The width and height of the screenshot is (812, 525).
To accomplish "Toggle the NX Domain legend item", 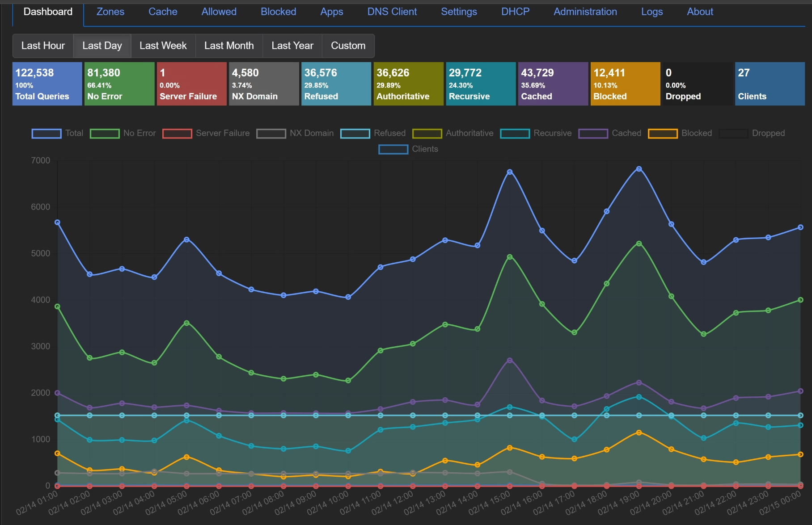I will click(271, 133).
